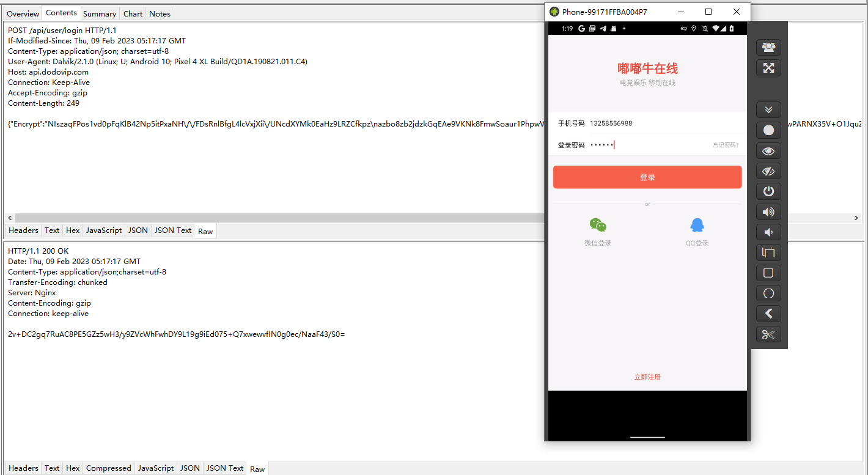Select request Raw view tab
The image size is (868, 475).
pyautogui.click(x=205, y=231)
